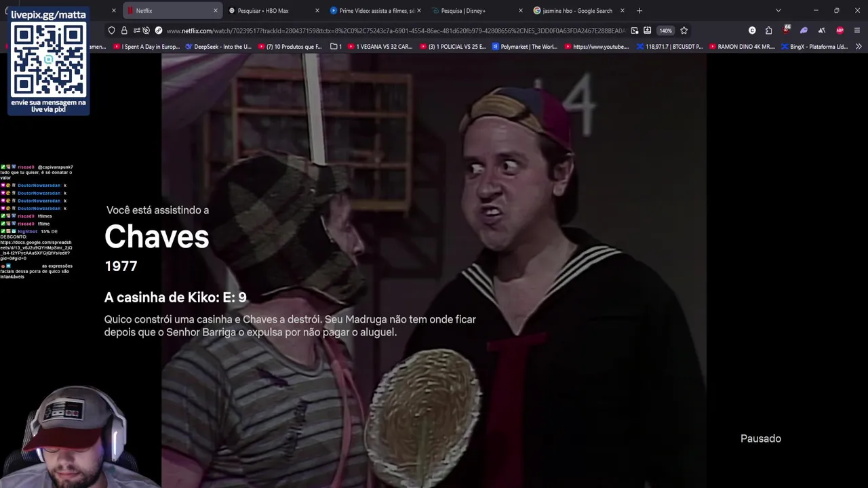This screenshot has width=868, height=488.
Task: Click the year '1977' text
Action: click(121, 266)
